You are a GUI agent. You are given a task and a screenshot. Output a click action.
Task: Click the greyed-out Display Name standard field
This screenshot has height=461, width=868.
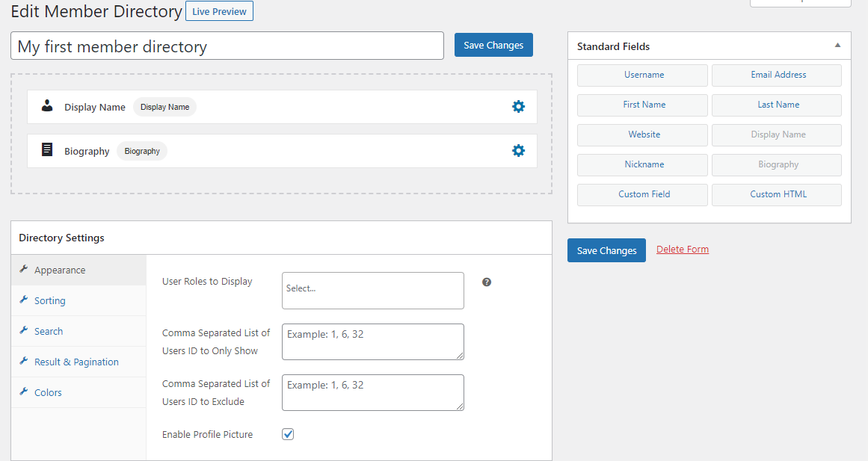point(777,135)
